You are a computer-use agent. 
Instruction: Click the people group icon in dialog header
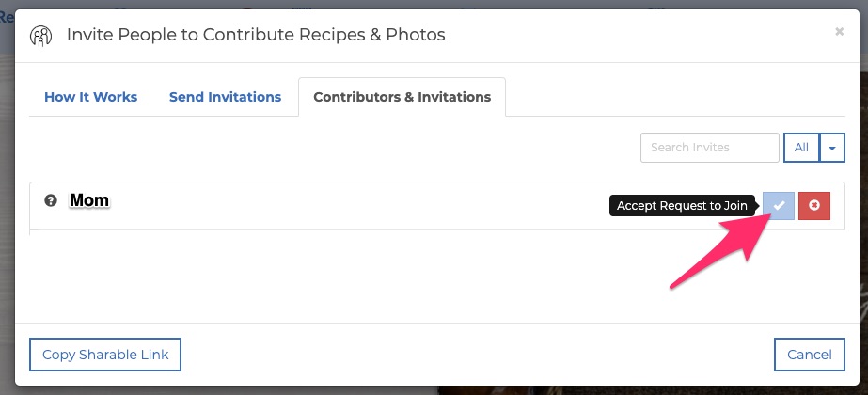click(x=41, y=36)
